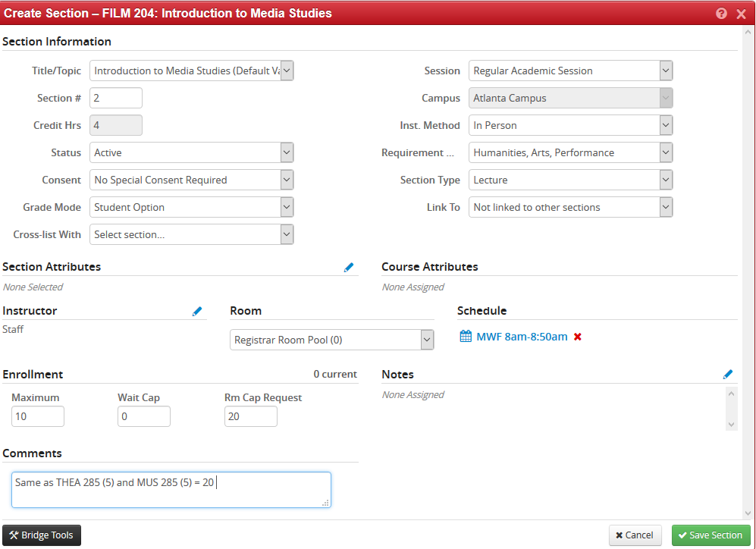Open the MWF 8am-8:50am schedule link
The width and height of the screenshot is (756, 549).
[522, 337]
